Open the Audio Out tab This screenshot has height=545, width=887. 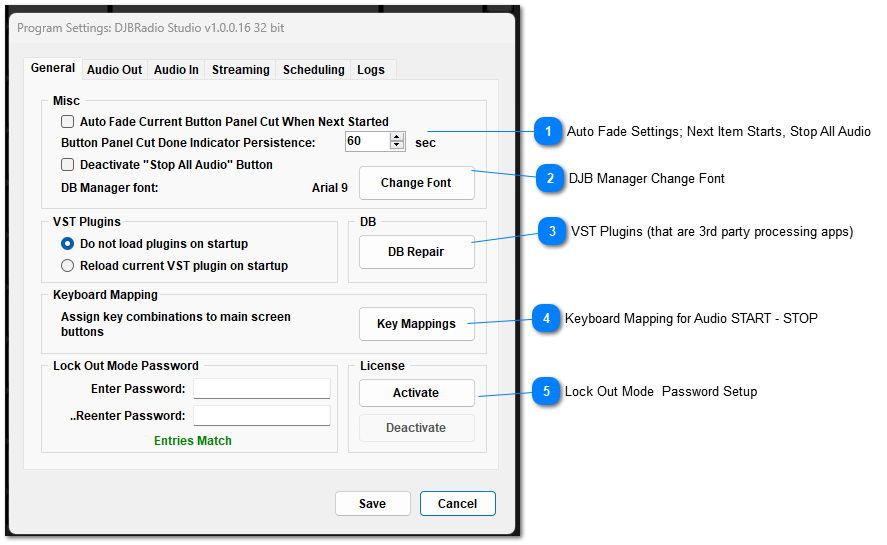(114, 70)
